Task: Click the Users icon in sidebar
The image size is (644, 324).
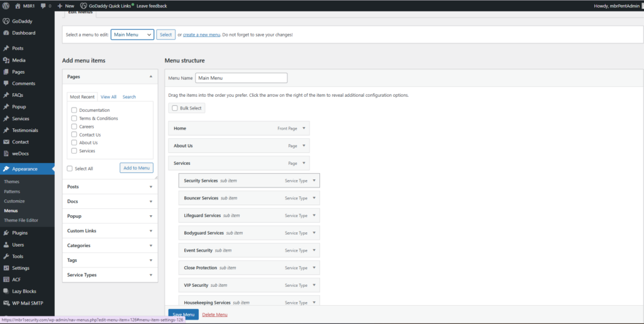Action: pyautogui.click(x=6, y=245)
